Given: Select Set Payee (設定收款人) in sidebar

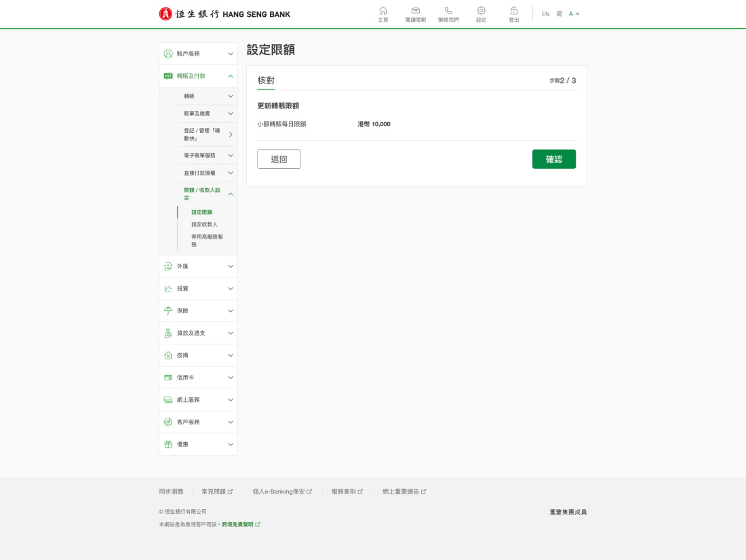Looking at the screenshot, I should point(204,224).
